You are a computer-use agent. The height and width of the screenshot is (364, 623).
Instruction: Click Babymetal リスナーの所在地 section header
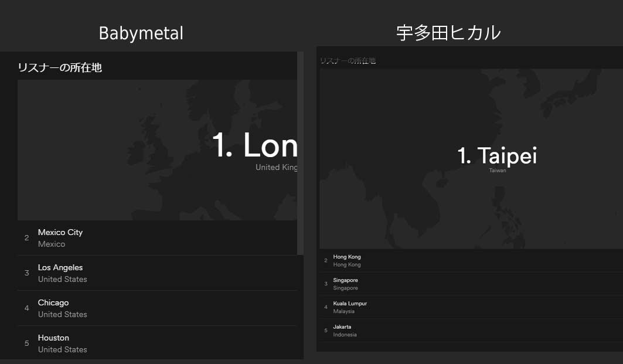coord(60,67)
